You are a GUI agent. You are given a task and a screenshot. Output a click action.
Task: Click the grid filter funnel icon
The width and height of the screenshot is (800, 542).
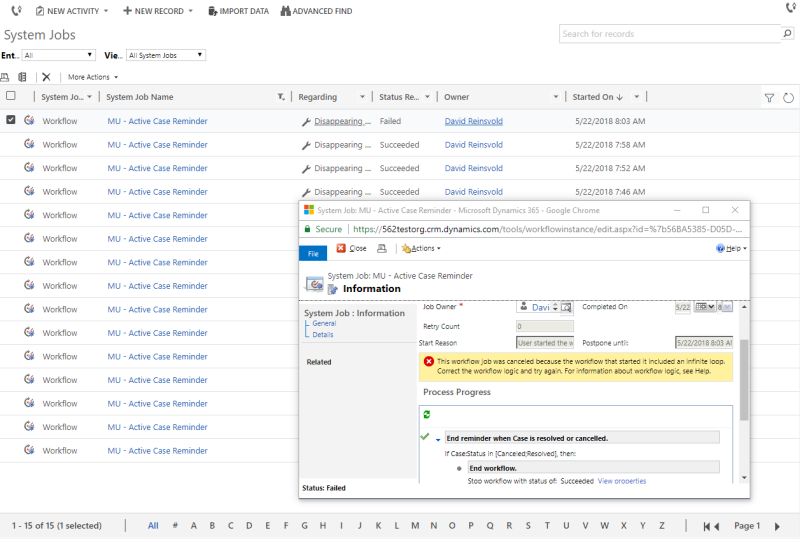(x=769, y=97)
